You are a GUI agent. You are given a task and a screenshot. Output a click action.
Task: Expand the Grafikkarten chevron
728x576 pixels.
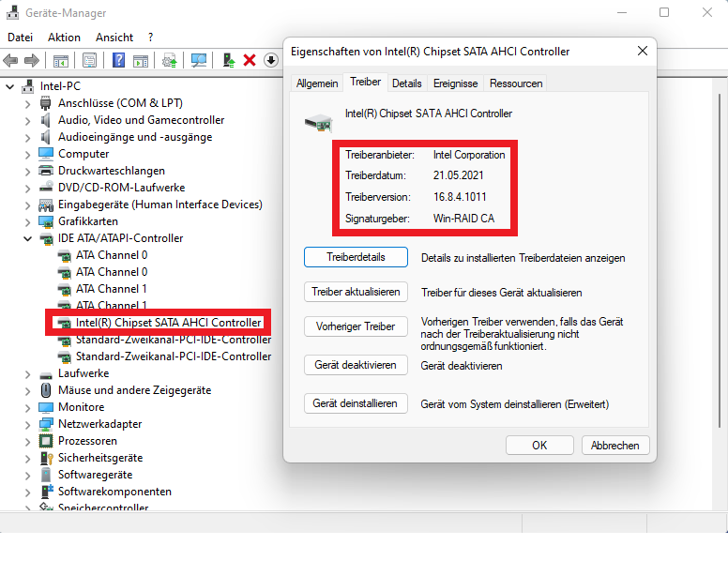coord(27,221)
